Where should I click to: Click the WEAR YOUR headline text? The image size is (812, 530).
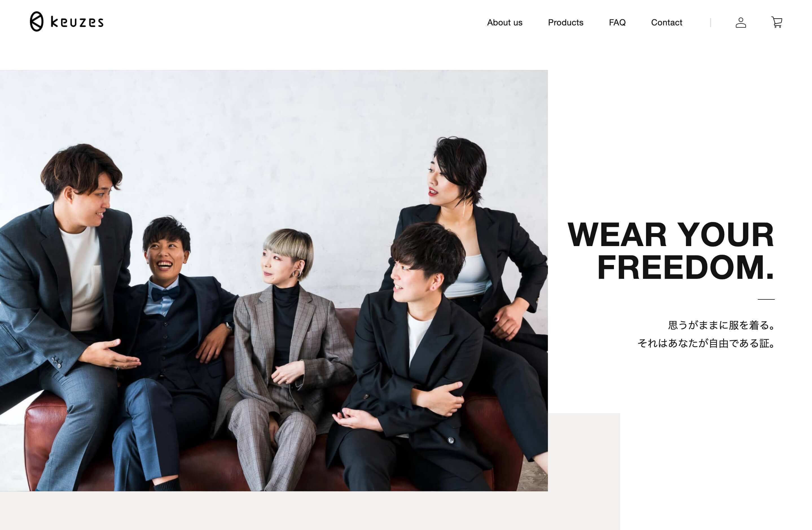pyautogui.click(x=671, y=235)
